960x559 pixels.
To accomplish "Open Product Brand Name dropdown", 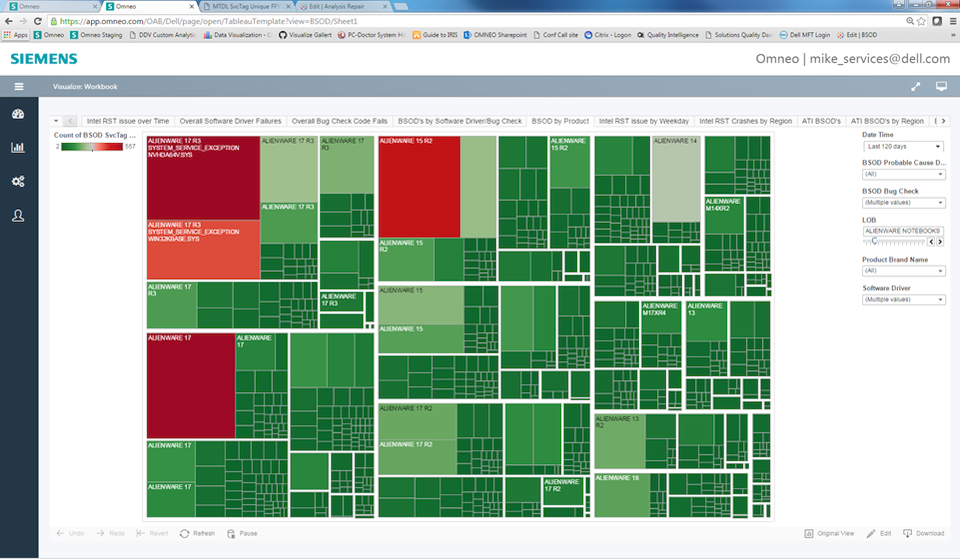I will (903, 271).
